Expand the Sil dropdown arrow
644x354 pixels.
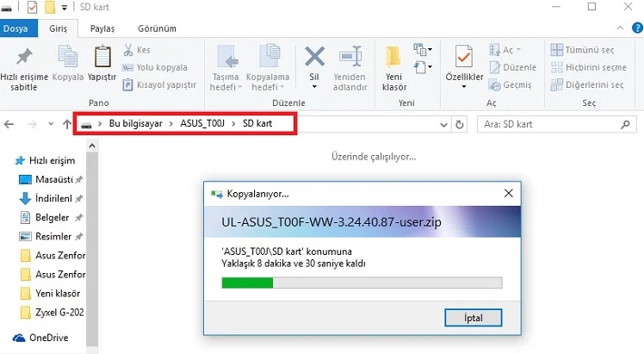pos(314,87)
